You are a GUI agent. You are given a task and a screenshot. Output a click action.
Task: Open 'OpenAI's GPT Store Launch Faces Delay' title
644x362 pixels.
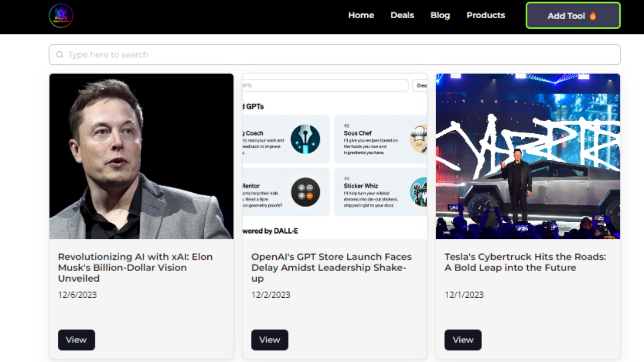point(332,267)
